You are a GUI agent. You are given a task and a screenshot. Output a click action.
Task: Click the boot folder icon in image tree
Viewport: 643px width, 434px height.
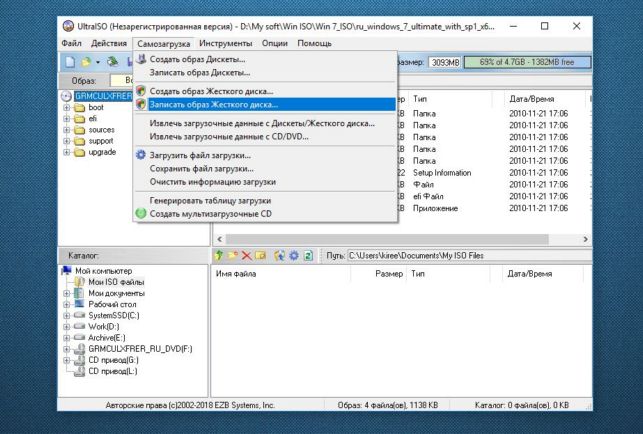coord(79,108)
